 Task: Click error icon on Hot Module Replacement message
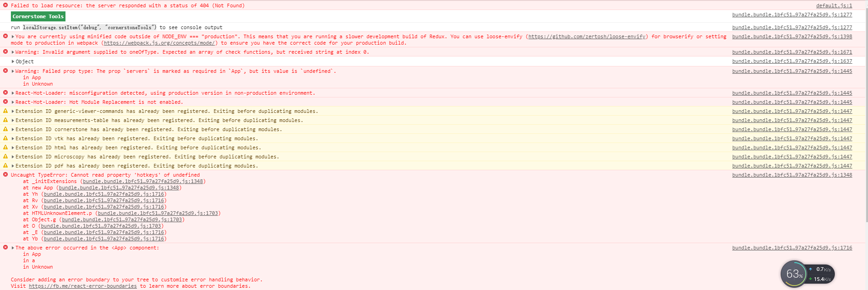click(x=5, y=102)
